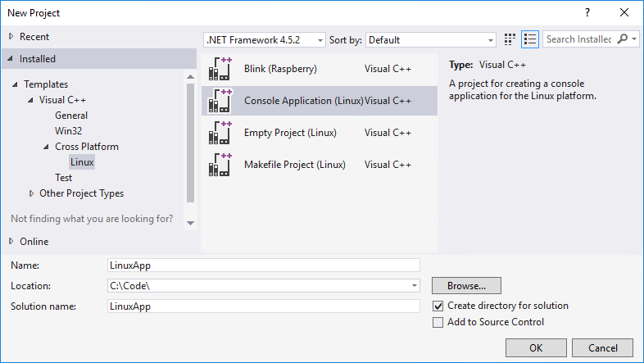Click the project Name text field
The width and height of the screenshot is (644, 363).
click(x=263, y=265)
